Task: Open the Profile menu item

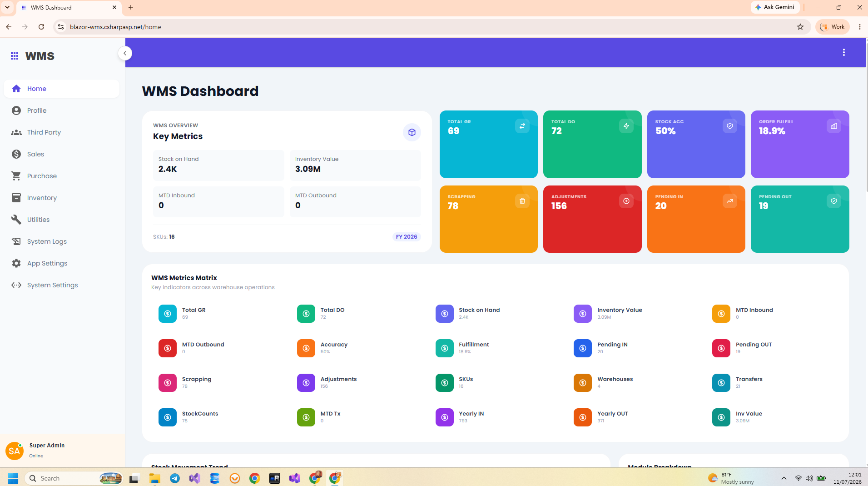Action: (61, 110)
